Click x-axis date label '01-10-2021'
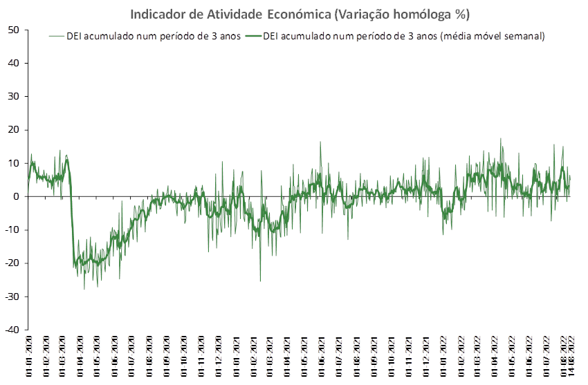 tap(391, 356)
